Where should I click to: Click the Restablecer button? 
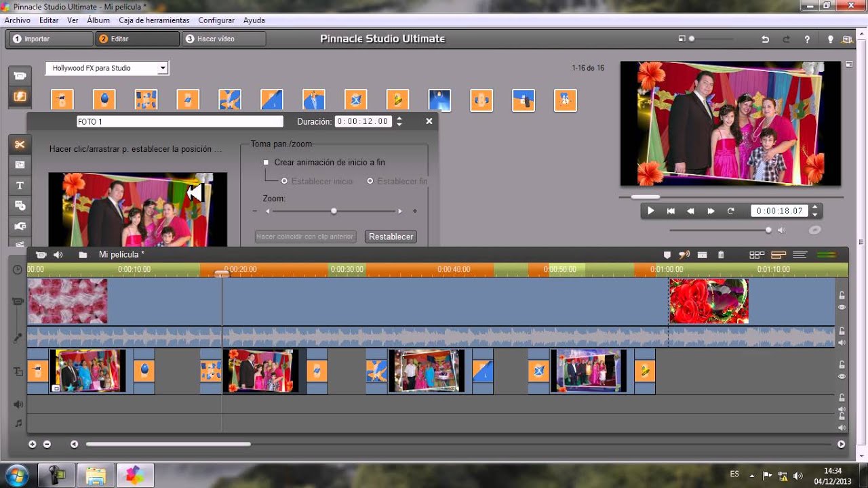pos(391,237)
